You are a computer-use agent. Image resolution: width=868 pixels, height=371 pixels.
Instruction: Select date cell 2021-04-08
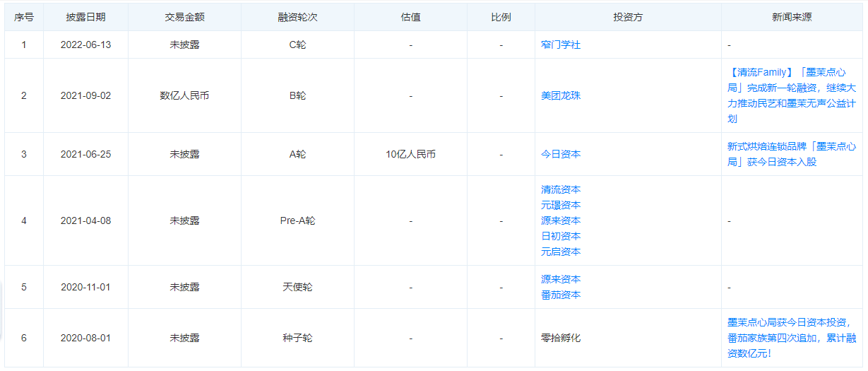[85, 220]
